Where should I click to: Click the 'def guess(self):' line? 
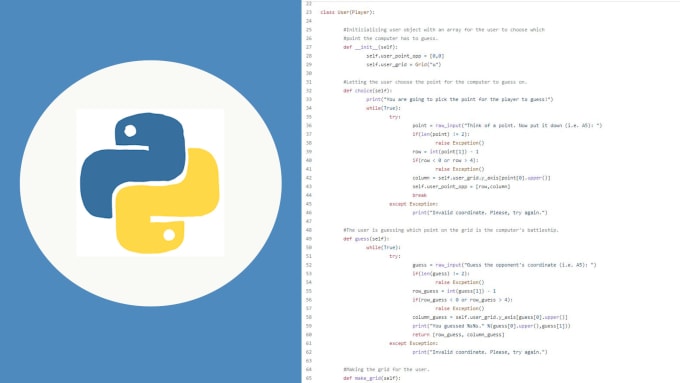pyautogui.click(x=366, y=239)
